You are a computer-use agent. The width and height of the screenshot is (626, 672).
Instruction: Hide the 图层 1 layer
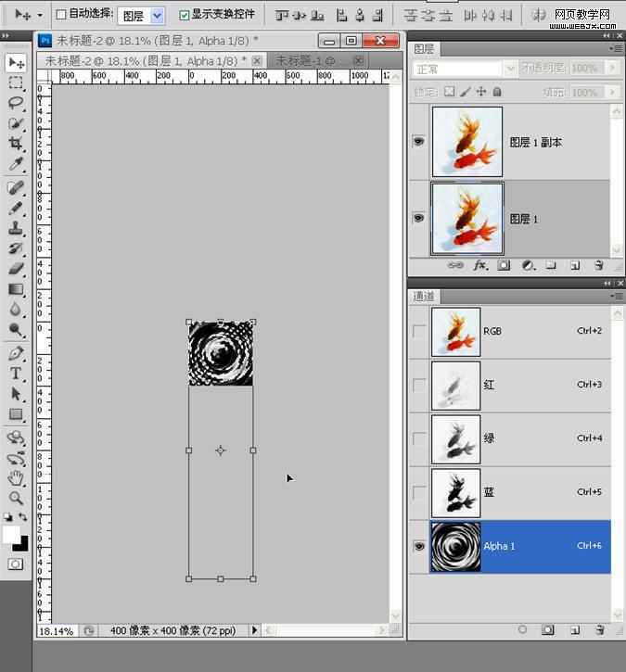point(418,218)
